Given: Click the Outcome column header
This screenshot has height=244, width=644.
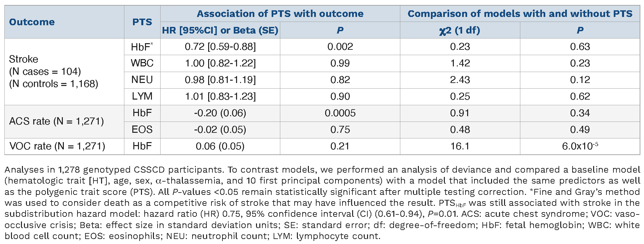Looking at the screenshot, I should (32, 22).
